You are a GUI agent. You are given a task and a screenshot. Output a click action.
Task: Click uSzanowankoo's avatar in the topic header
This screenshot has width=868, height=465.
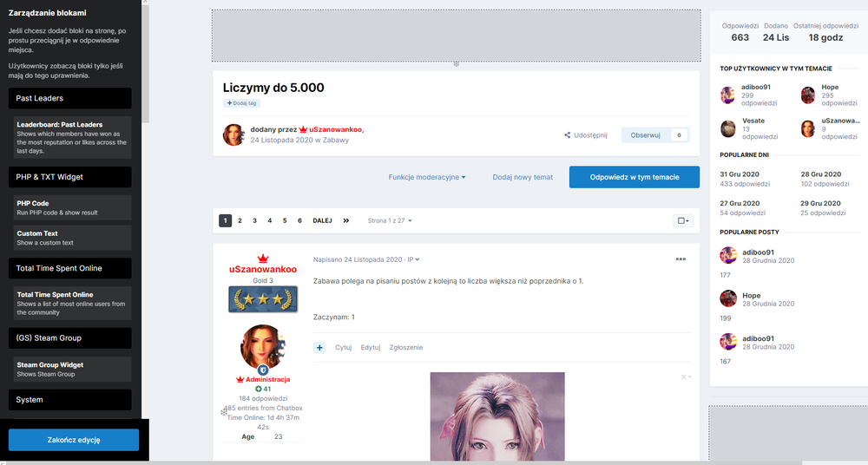(x=233, y=134)
